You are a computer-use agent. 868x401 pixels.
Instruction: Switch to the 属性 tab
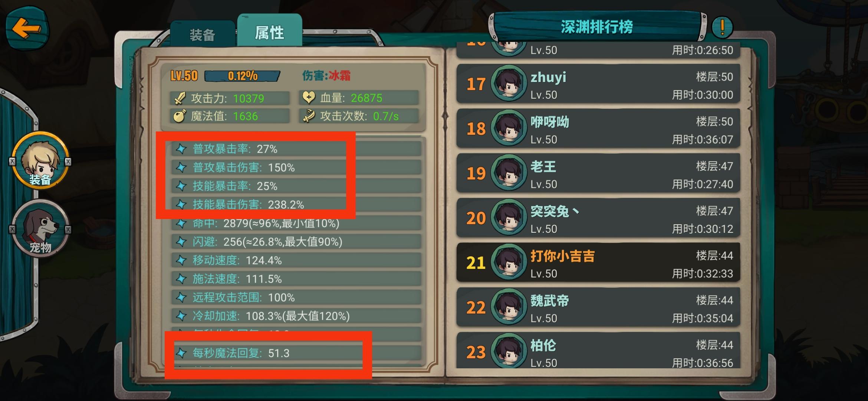pos(270,31)
